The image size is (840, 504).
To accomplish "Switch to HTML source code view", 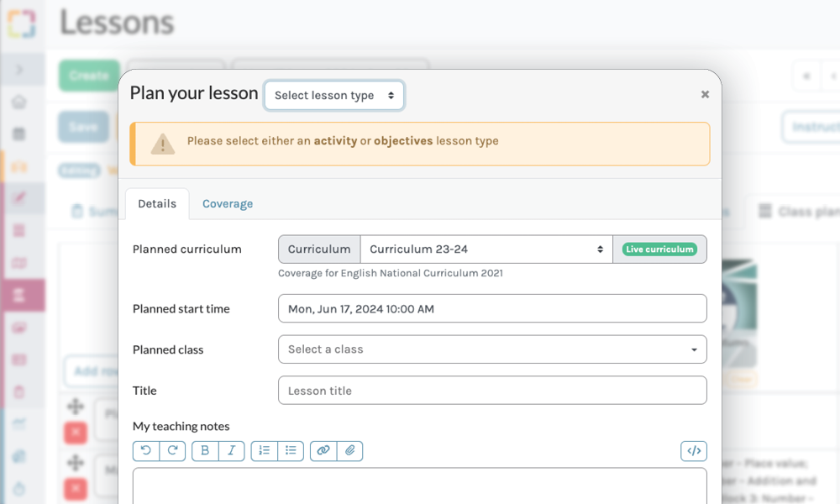I will pos(694,451).
